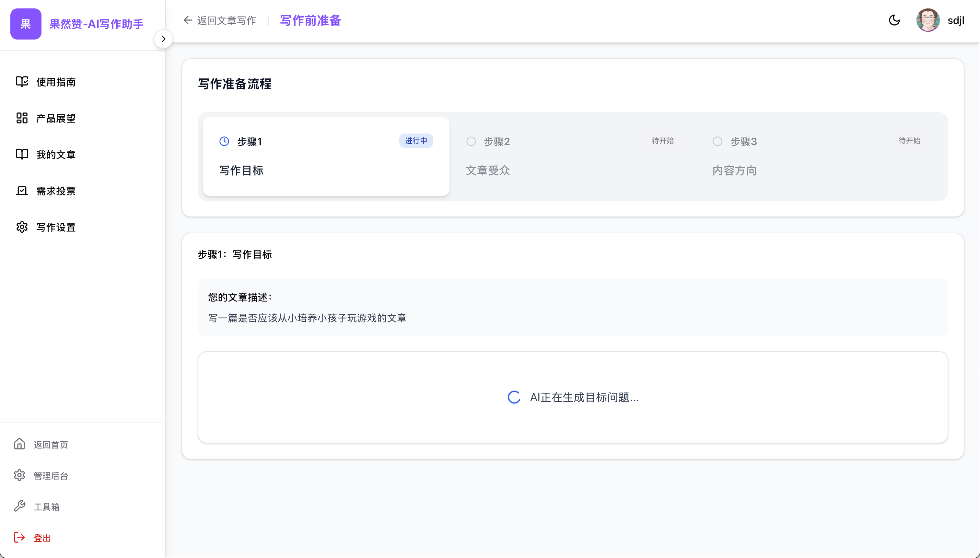Open 写作设置 gear icon
The width and height of the screenshot is (980, 558).
22,227
